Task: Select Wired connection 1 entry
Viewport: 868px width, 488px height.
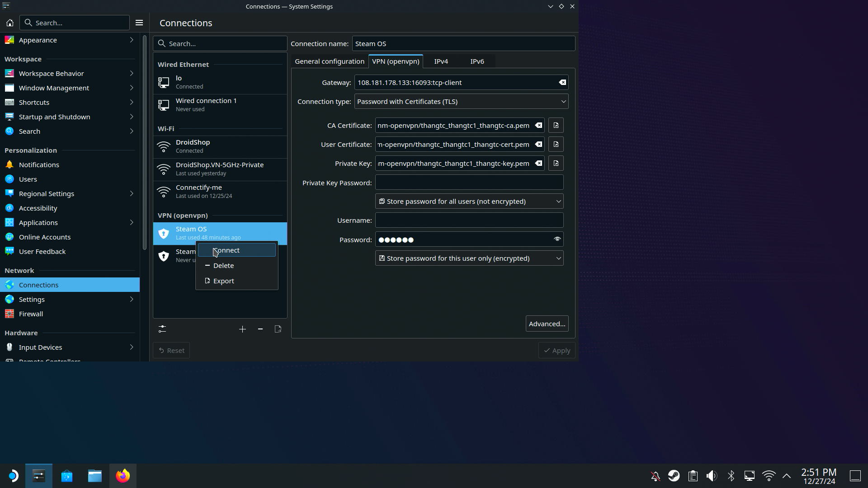Action: tap(220, 105)
